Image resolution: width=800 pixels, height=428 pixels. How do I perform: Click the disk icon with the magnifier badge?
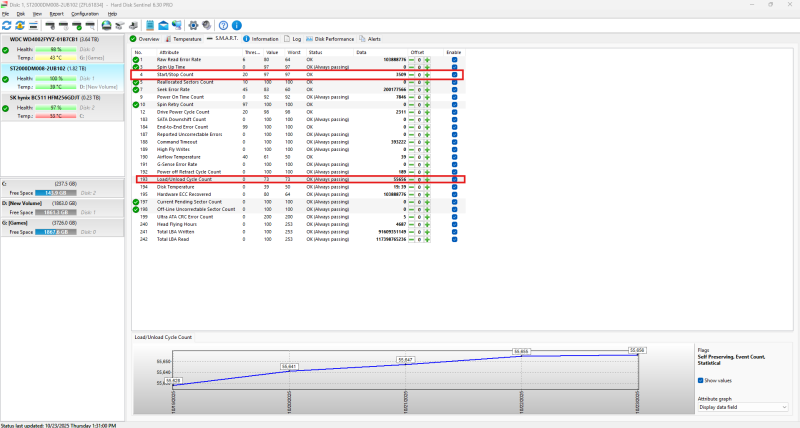pos(90,25)
